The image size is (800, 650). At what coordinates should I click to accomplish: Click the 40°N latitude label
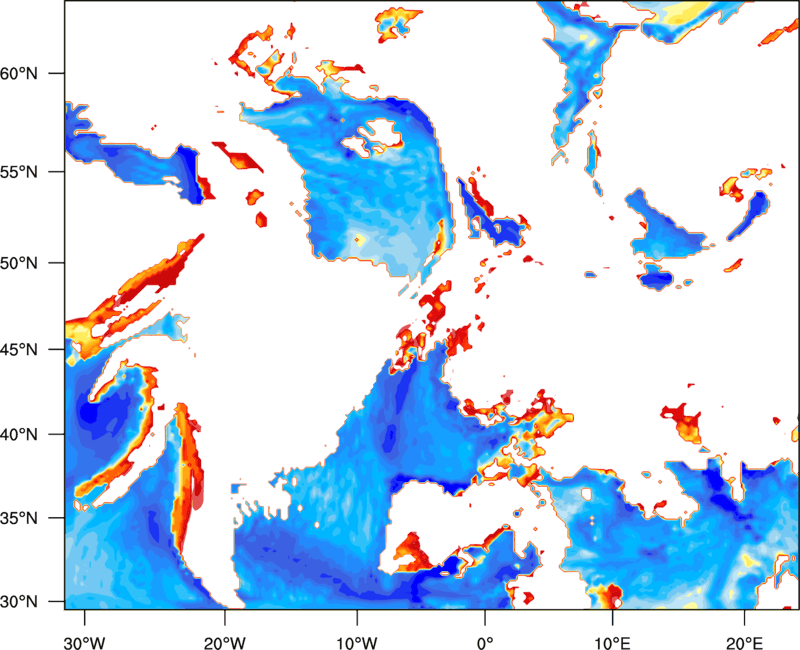pos(19,434)
